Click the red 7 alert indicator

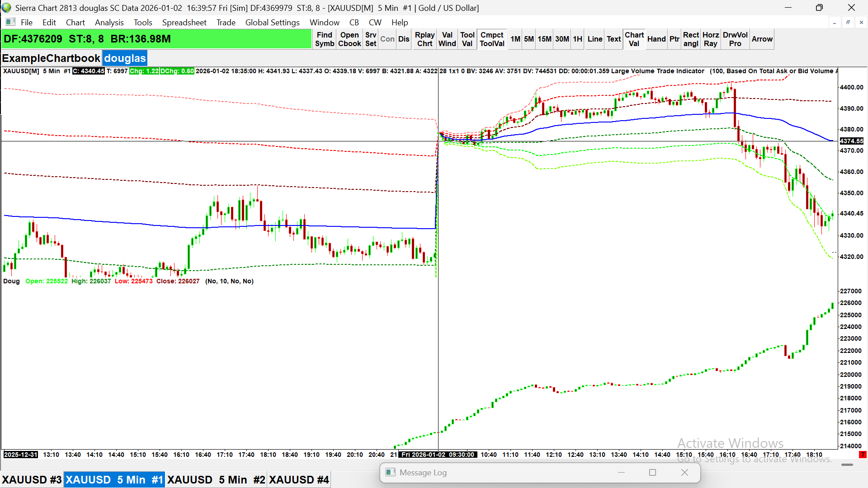(x=863, y=455)
